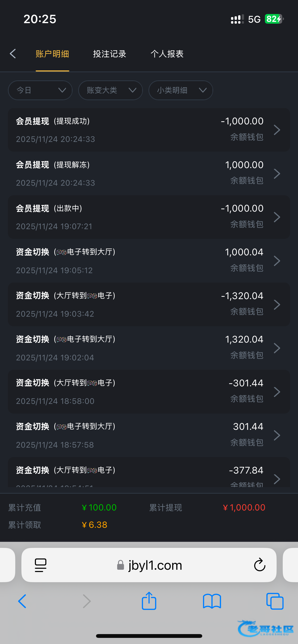The image size is (298, 644).
Task: Switch to the 个人报表 tab
Action: [x=167, y=54]
